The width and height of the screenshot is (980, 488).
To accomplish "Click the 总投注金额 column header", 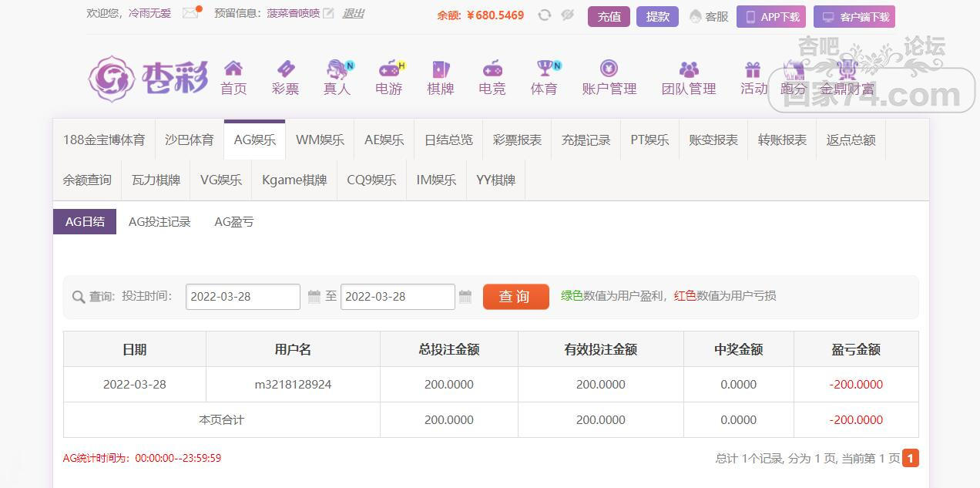I will pos(449,349).
